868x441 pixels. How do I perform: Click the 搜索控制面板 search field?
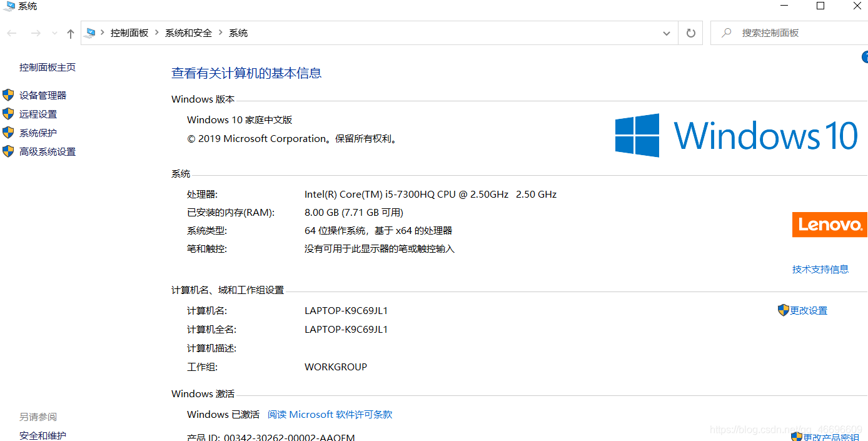click(789, 33)
